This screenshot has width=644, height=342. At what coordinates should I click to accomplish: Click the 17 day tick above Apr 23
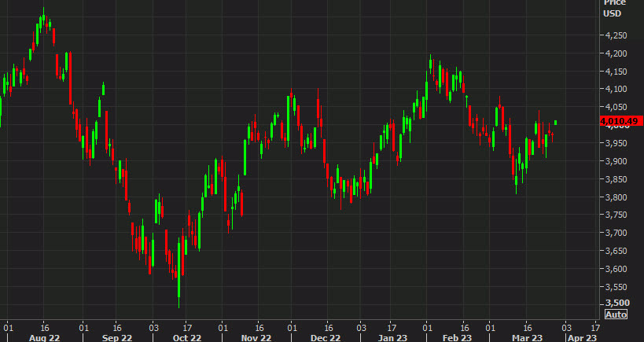(594, 328)
